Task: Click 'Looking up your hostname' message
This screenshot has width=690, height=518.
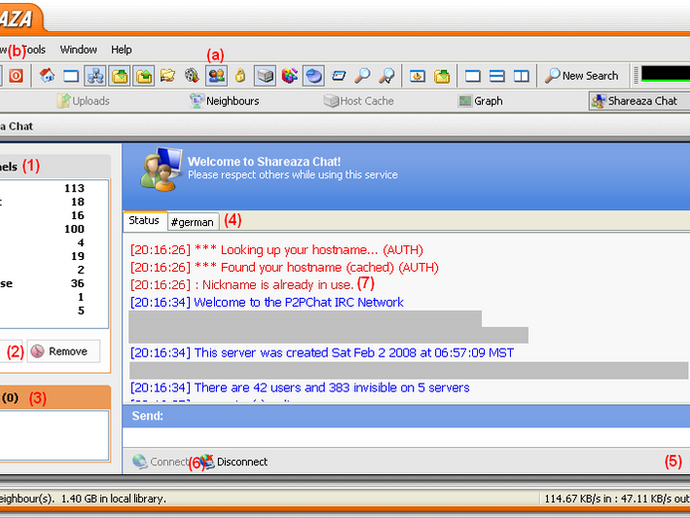Action: [x=276, y=250]
